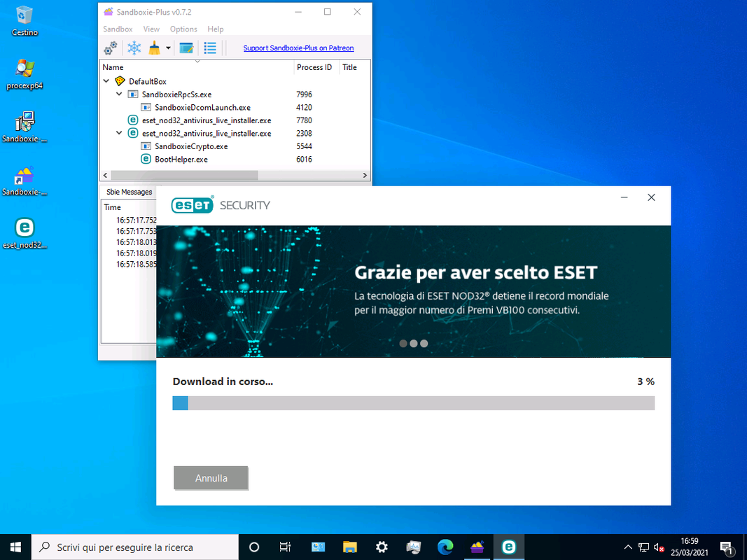Select message at 16:57:18.013
Screen dimensions: 747x560
(x=137, y=242)
